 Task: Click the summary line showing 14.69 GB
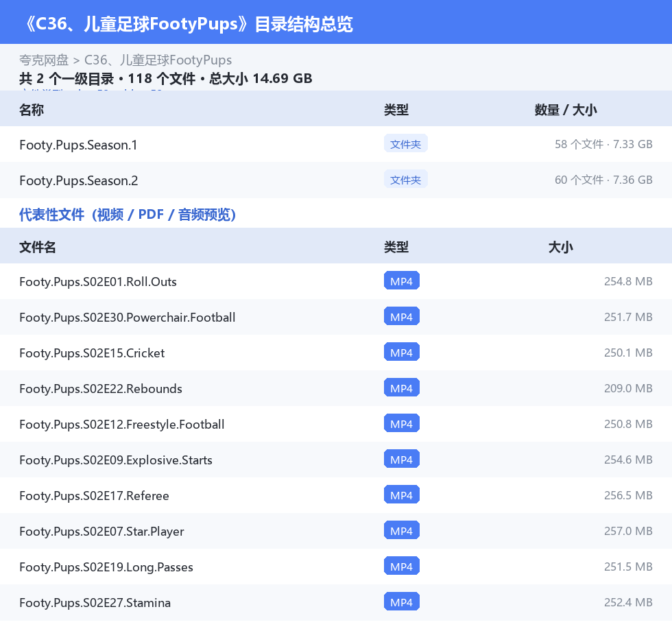[165, 78]
